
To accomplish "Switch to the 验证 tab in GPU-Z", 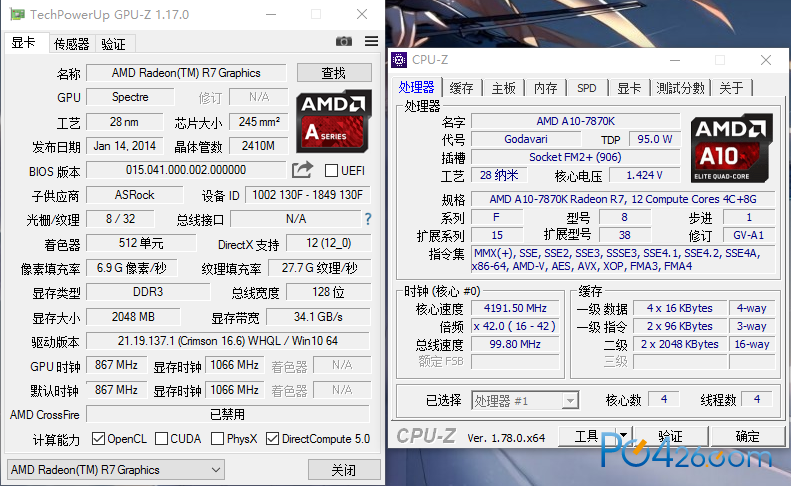I will (114, 44).
